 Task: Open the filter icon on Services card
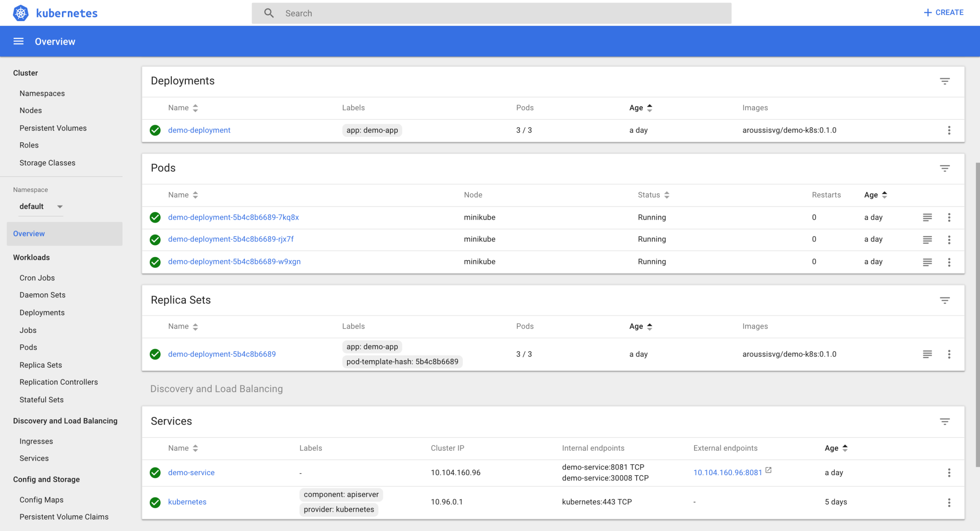(x=945, y=421)
